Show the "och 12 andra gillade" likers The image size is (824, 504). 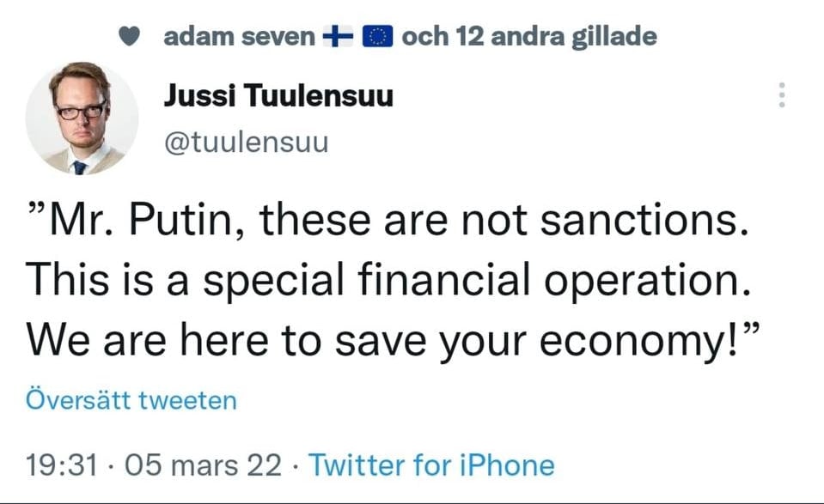coord(529,37)
